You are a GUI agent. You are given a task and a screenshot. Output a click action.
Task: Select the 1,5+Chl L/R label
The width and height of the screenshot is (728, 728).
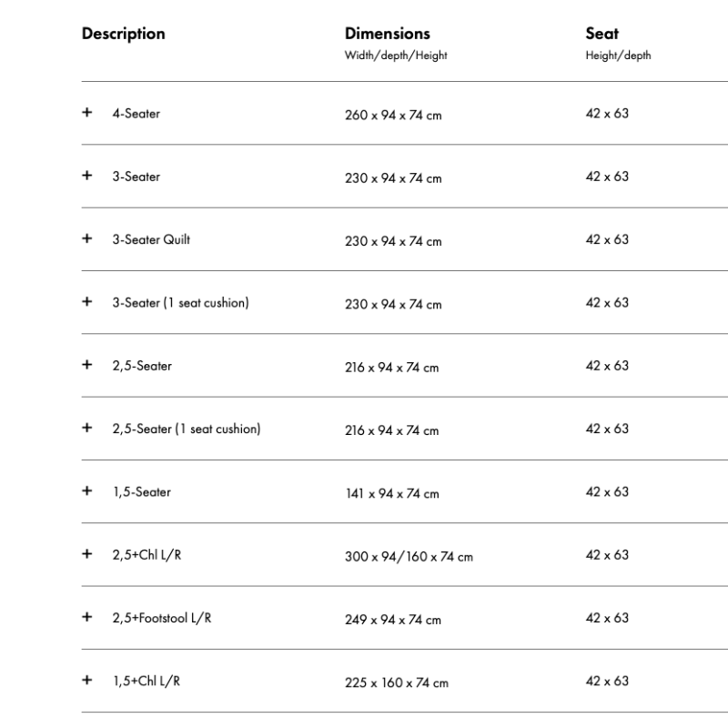147,681
